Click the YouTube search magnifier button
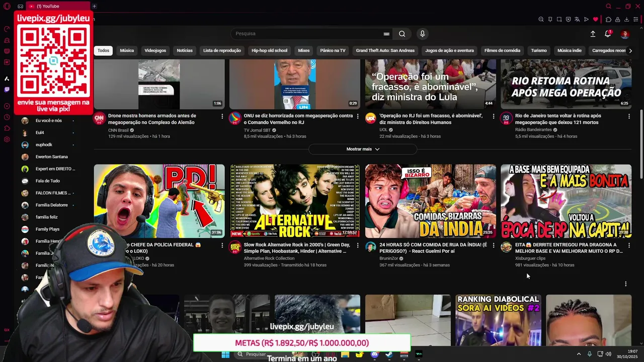 (x=402, y=34)
